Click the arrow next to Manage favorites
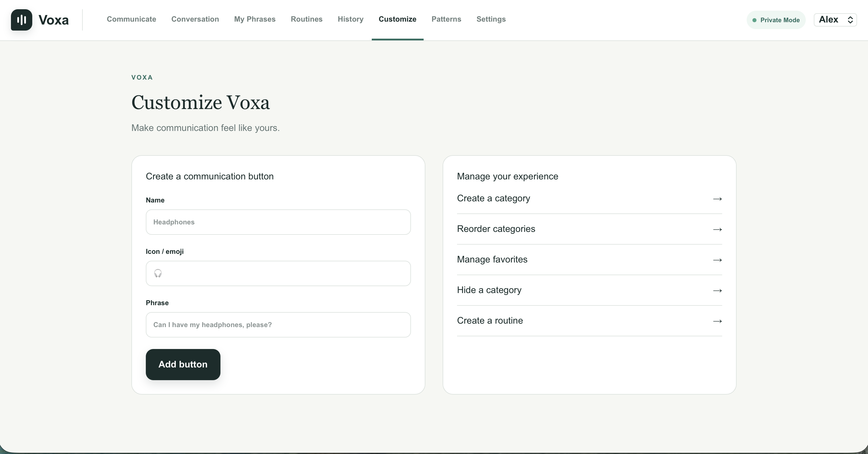Screen dimensions: 868x454 [717, 260]
